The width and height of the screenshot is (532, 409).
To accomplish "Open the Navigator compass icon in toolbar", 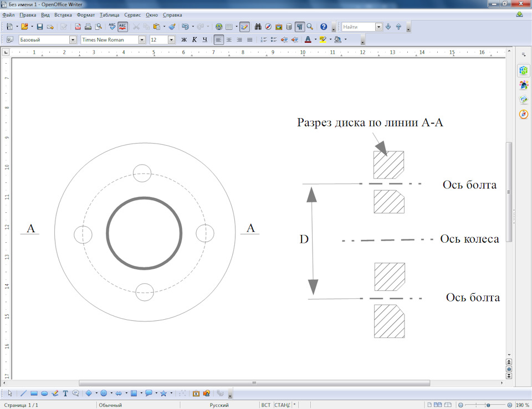I will [268, 27].
